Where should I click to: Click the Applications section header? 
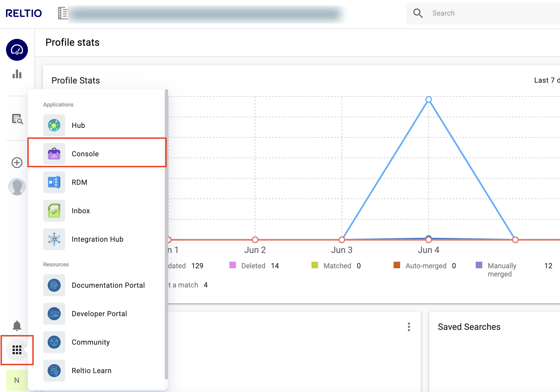58,105
